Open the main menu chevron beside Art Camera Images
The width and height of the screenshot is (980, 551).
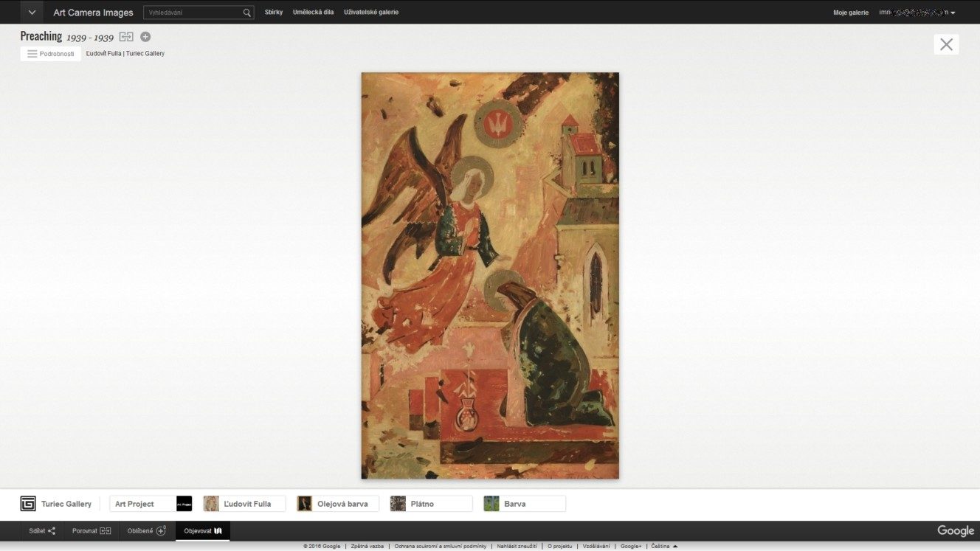pyautogui.click(x=32, y=13)
